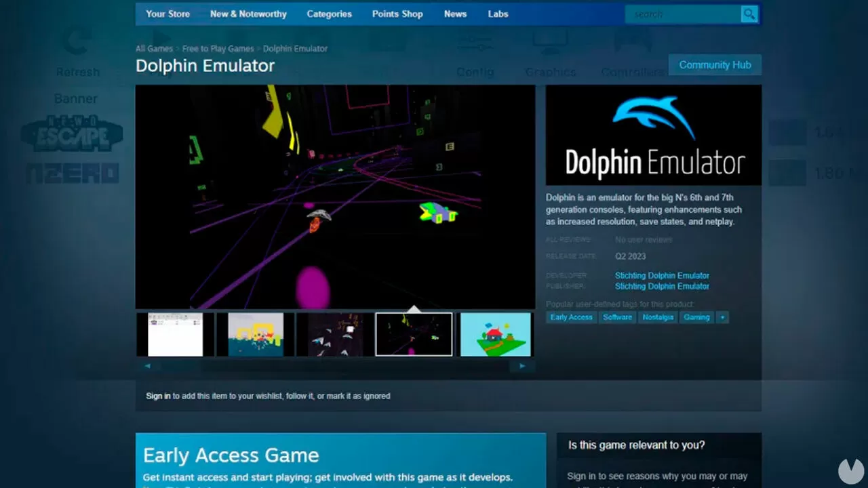868x488 pixels.
Task: Click the Sign in link
Action: pos(157,396)
